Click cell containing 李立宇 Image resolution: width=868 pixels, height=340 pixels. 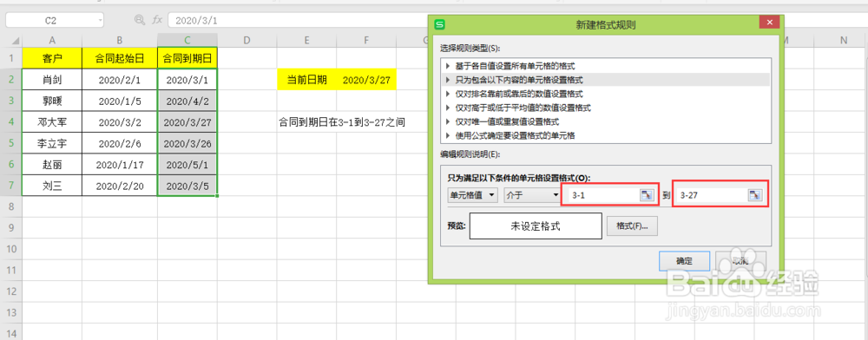[52, 143]
